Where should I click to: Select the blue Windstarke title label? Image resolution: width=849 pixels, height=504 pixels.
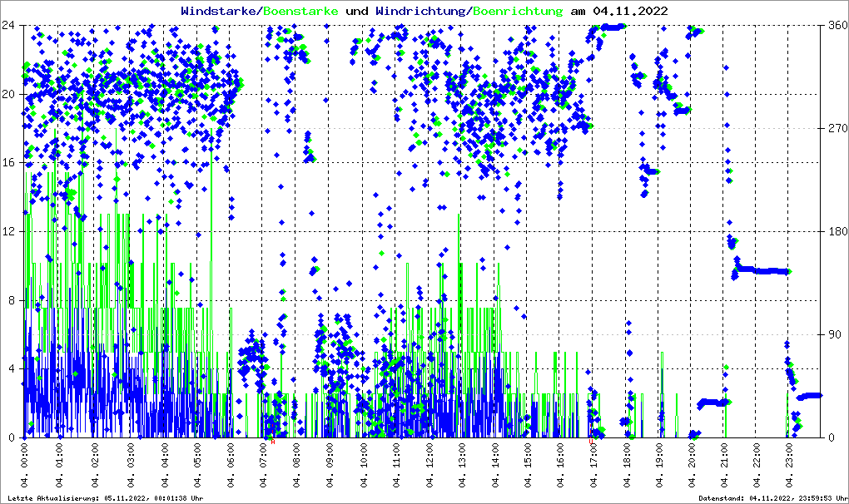[220, 11]
